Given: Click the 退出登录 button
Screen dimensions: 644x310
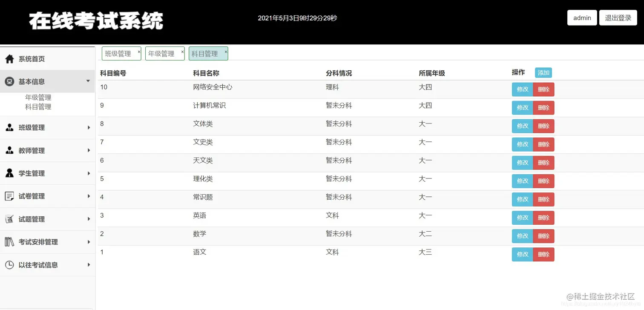Looking at the screenshot, I should [x=618, y=18].
